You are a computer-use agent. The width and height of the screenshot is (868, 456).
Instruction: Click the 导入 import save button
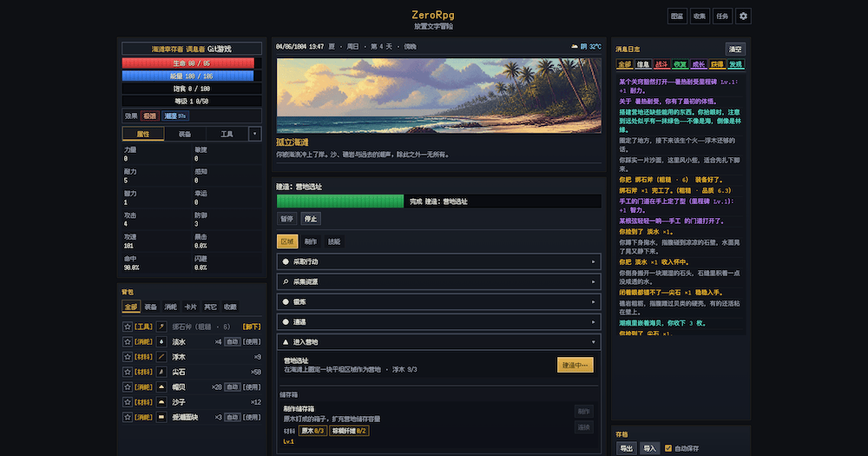coord(649,448)
